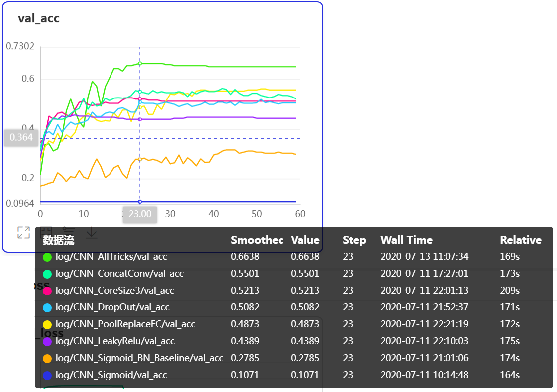Viewport: 557px width, 392px height.
Task: Click the relative time 164s
Action: pyautogui.click(x=510, y=375)
